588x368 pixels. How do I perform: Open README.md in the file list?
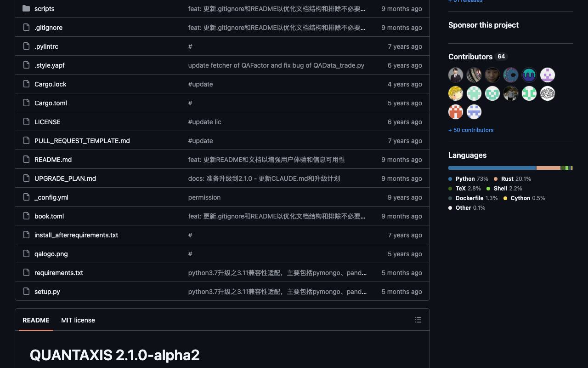pos(53,160)
